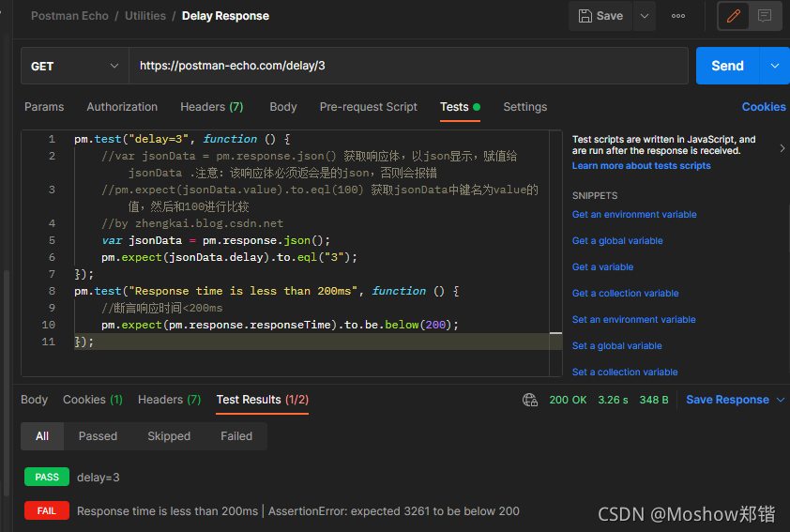The height and width of the screenshot is (532, 790).
Task: Click the blue Send button
Action: tap(727, 66)
